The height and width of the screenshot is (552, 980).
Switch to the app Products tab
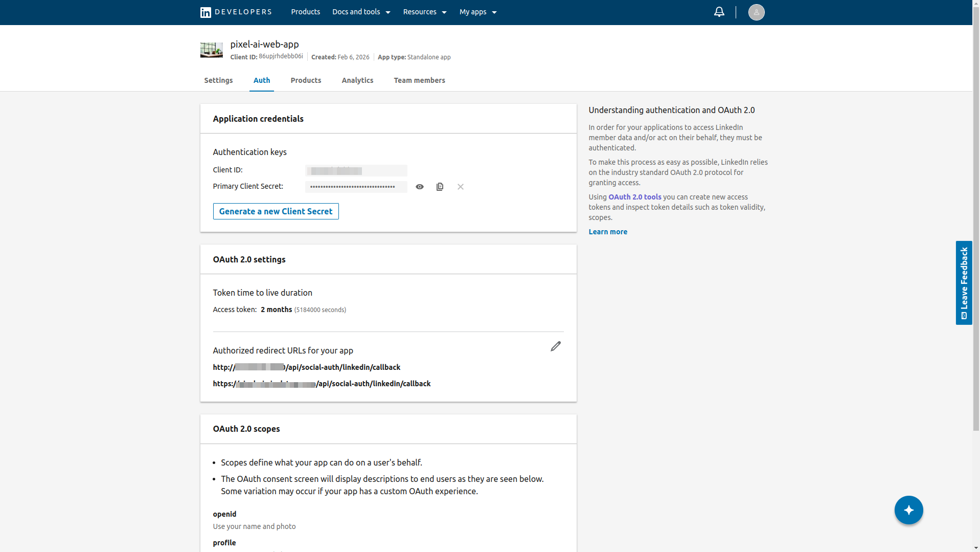(x=306, y=80)
